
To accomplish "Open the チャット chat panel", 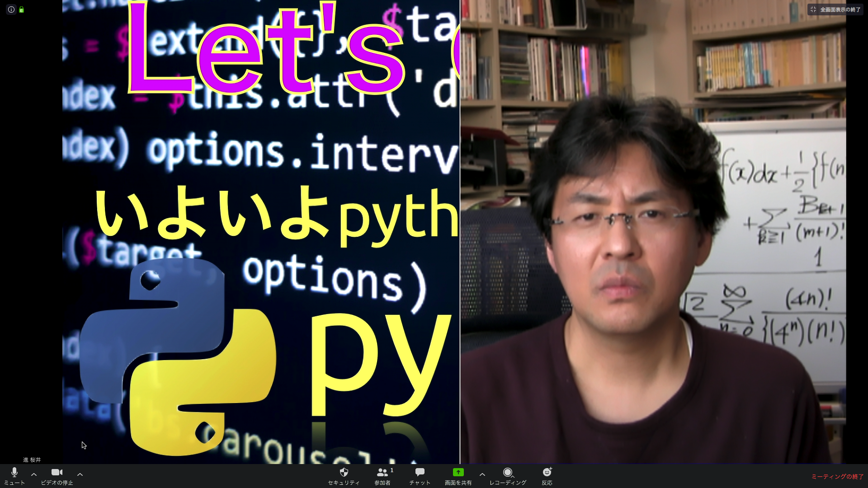I will [420, 476].
